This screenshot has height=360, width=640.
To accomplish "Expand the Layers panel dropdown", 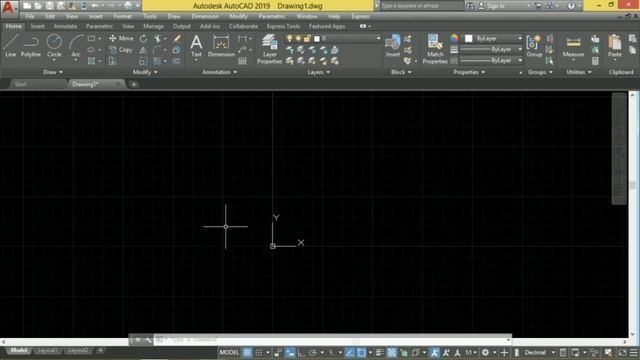I will click(319, 72).
